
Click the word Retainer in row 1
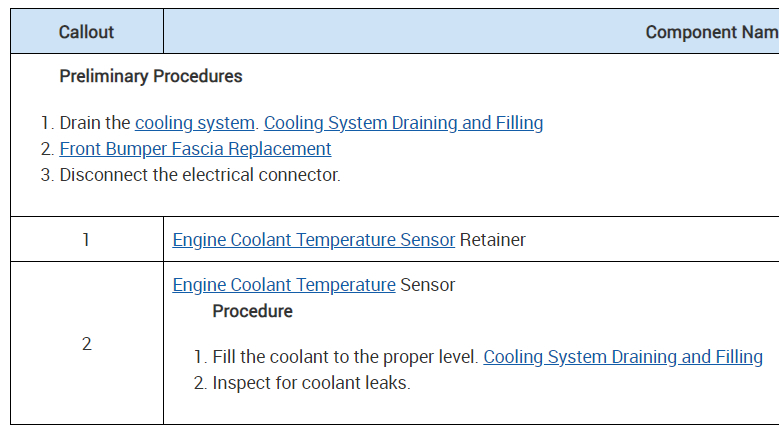click(492, 240)
